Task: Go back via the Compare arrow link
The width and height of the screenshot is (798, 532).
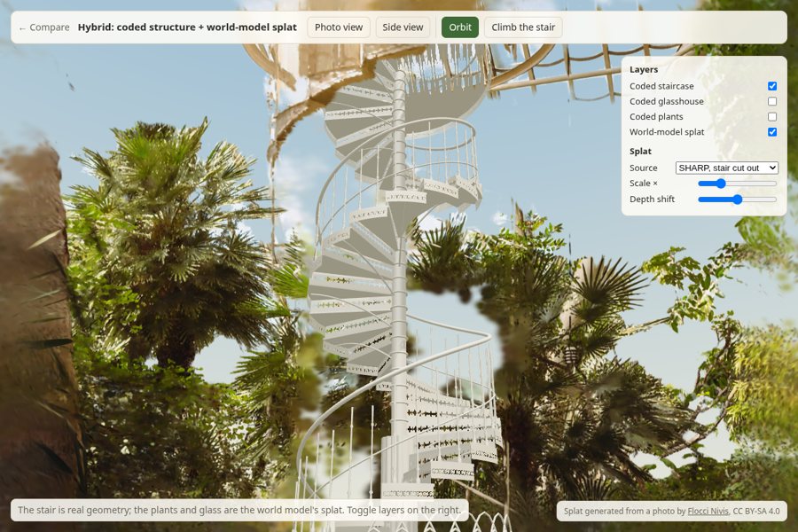Action: click(x=43, y=27)
